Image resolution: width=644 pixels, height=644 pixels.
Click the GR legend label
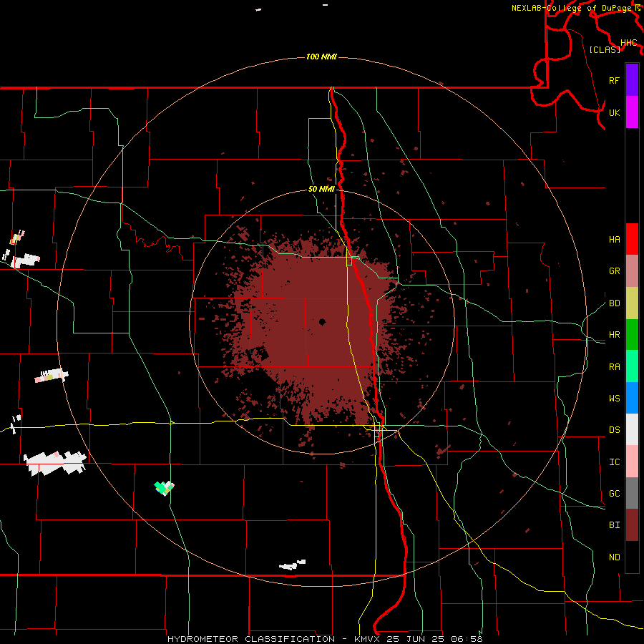[615, 271]
